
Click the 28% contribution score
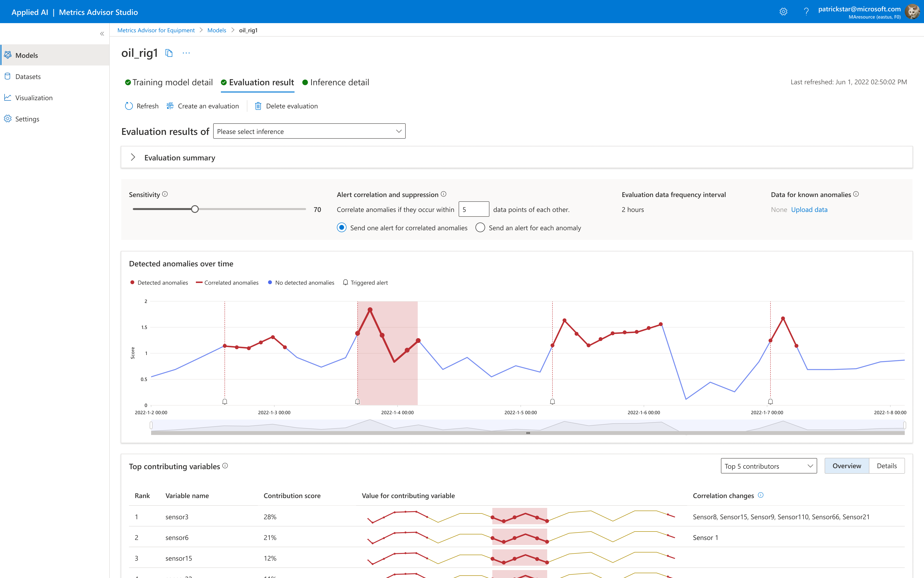click(x=270, y=516)
